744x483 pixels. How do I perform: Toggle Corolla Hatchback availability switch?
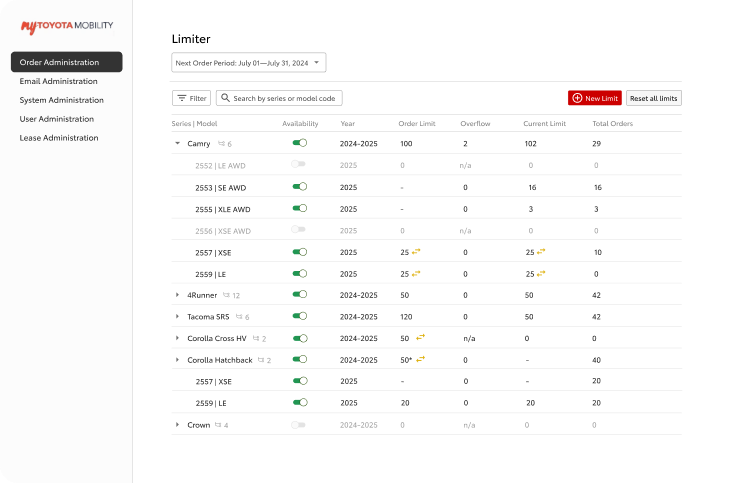(x=300, y=359)
